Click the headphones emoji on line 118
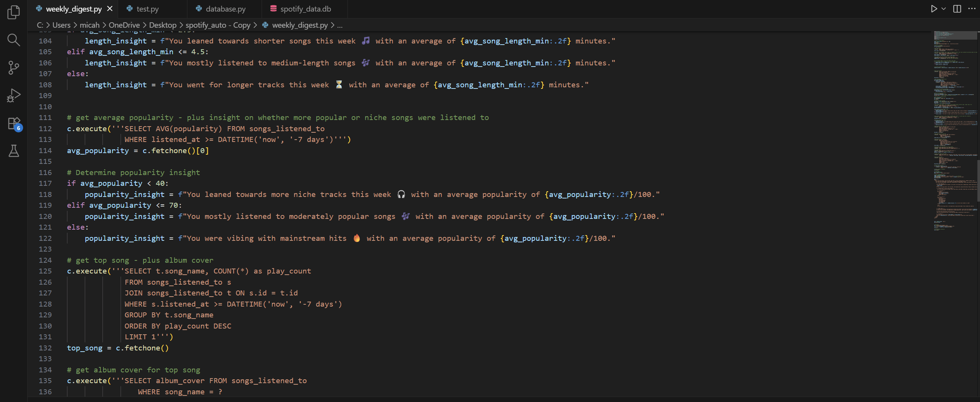Screen dimensions: 980x402 click(x=401, y=194)
